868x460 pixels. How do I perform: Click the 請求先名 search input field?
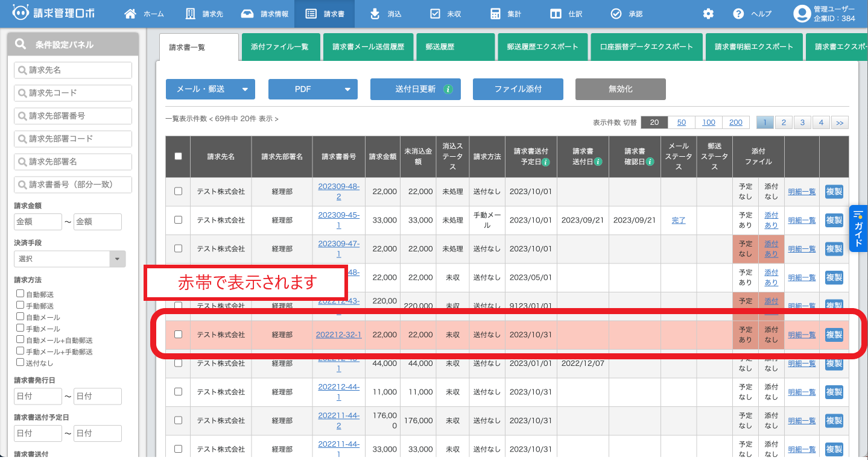click(x=72, y=70)
